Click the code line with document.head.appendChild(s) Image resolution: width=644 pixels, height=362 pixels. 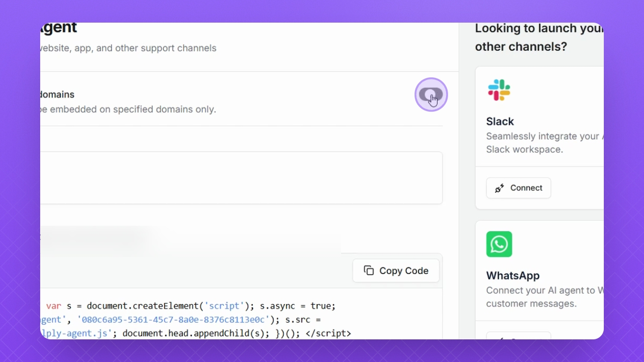(196, 333)
